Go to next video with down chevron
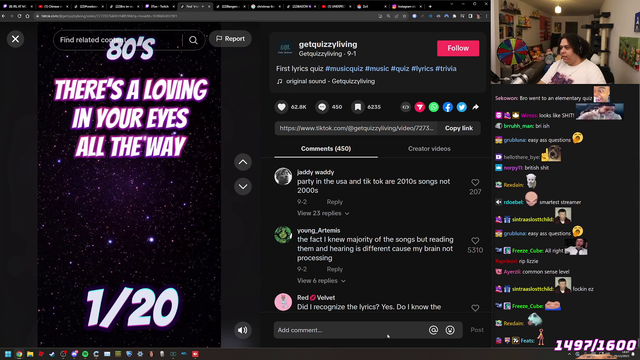 [243, 187]
